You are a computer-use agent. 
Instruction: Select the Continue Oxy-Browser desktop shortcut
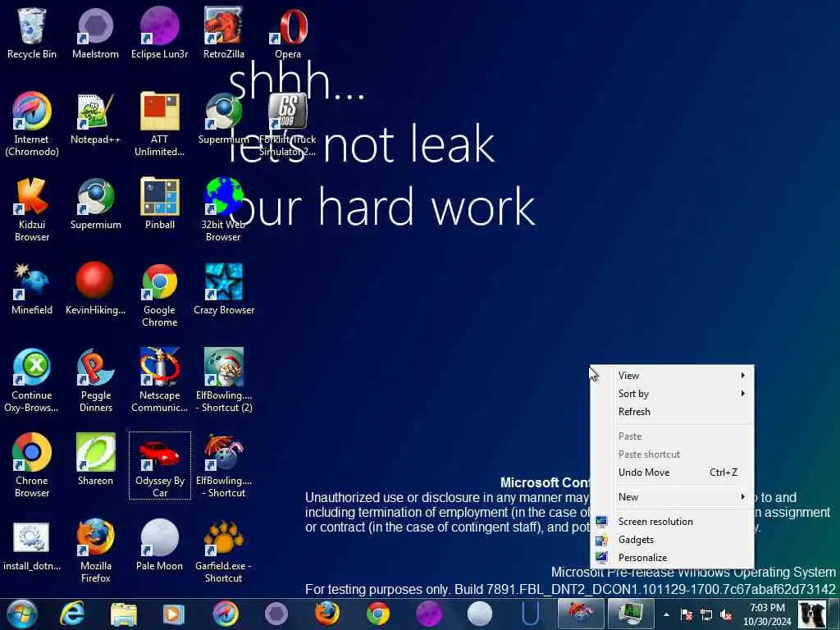[x=32, y=381]
